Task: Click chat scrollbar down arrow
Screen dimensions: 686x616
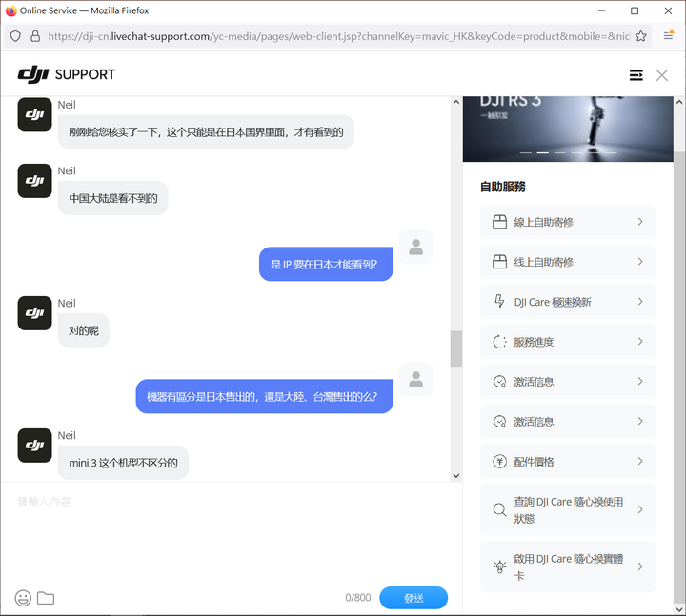Action: pos(456,476)
